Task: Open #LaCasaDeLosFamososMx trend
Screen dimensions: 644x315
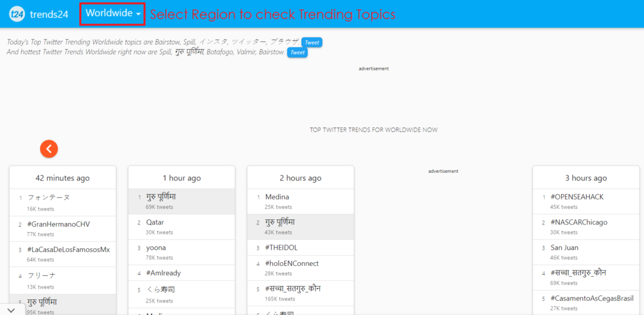Action: pyautogui.click(x=69, y=250)
